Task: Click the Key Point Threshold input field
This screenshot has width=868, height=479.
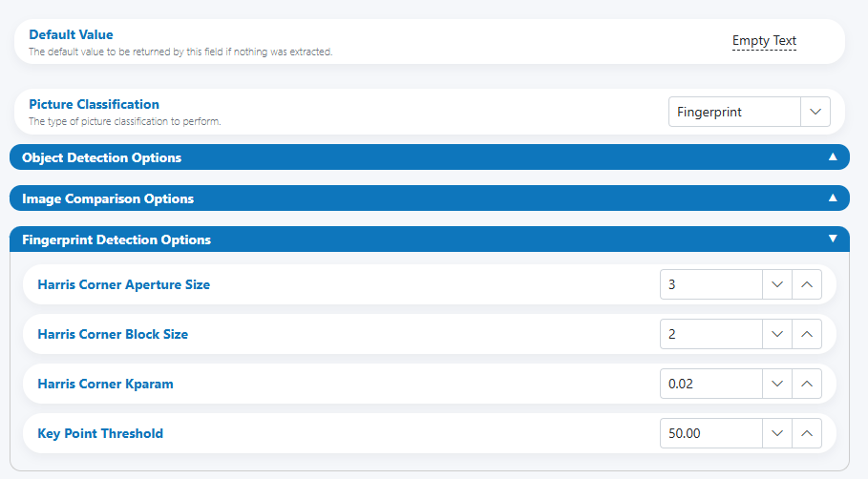Action: [711, 433]
